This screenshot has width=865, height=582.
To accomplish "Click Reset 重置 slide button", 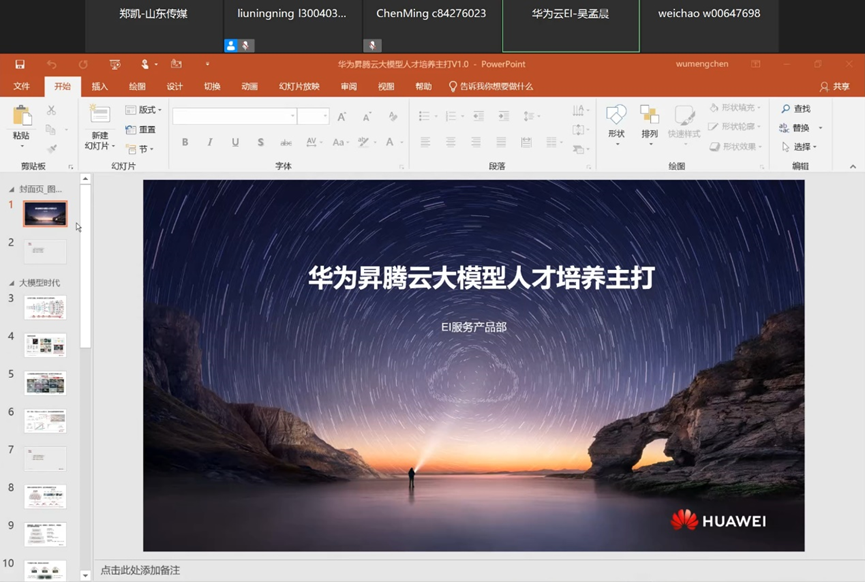I will pos(141,130).
